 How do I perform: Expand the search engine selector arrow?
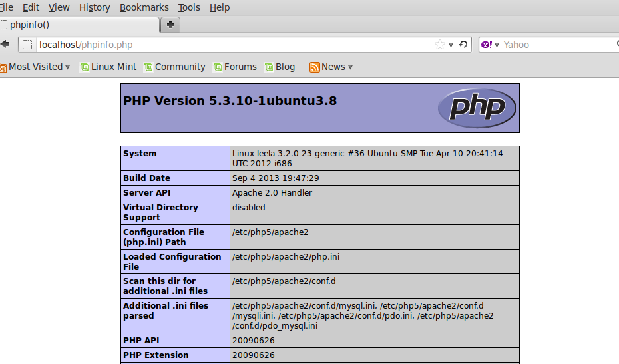[x=497, y=45]
